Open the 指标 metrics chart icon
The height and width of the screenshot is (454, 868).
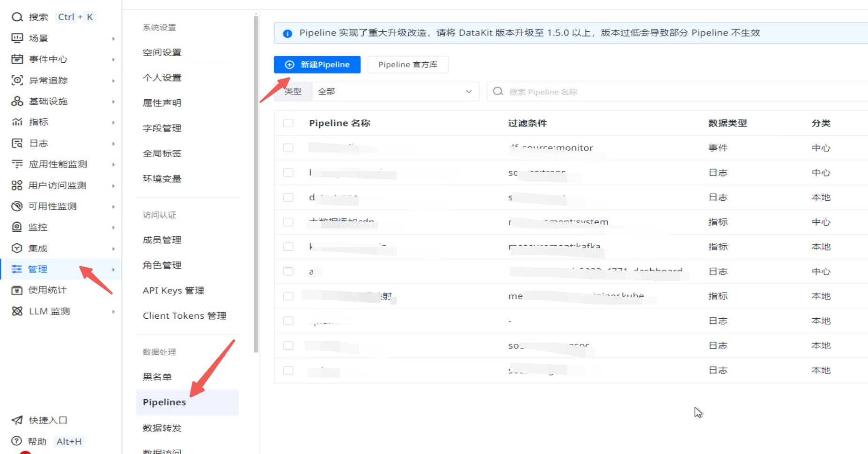tap(17, 122)
